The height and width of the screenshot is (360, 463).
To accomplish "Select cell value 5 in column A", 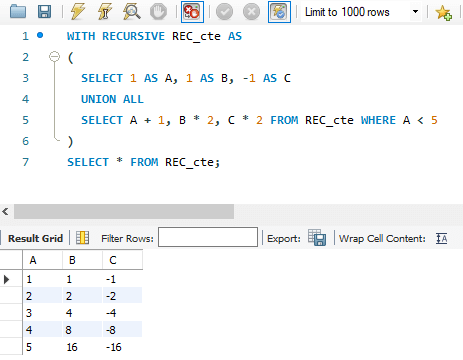I will click(42, 347).
